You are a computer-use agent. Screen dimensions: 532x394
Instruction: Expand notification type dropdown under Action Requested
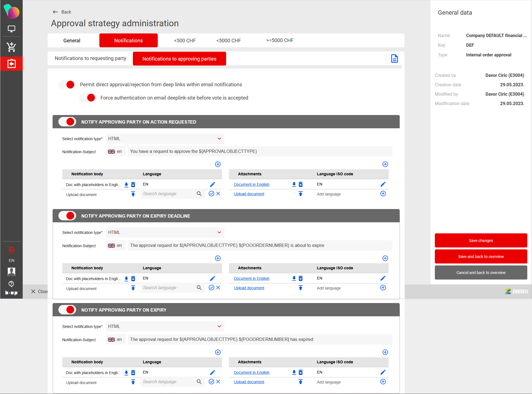(165, 139)
